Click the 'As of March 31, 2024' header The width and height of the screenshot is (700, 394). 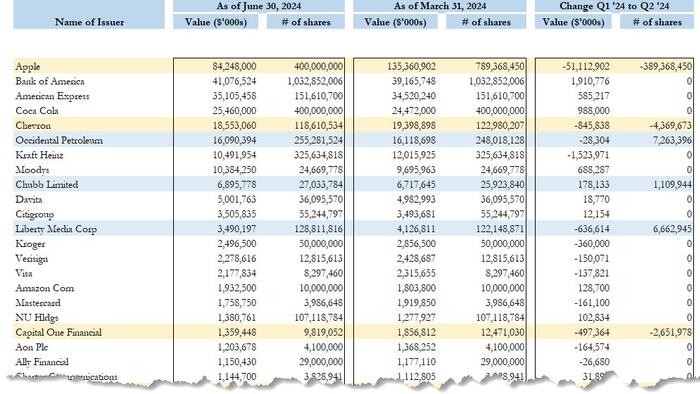(440, 6)
